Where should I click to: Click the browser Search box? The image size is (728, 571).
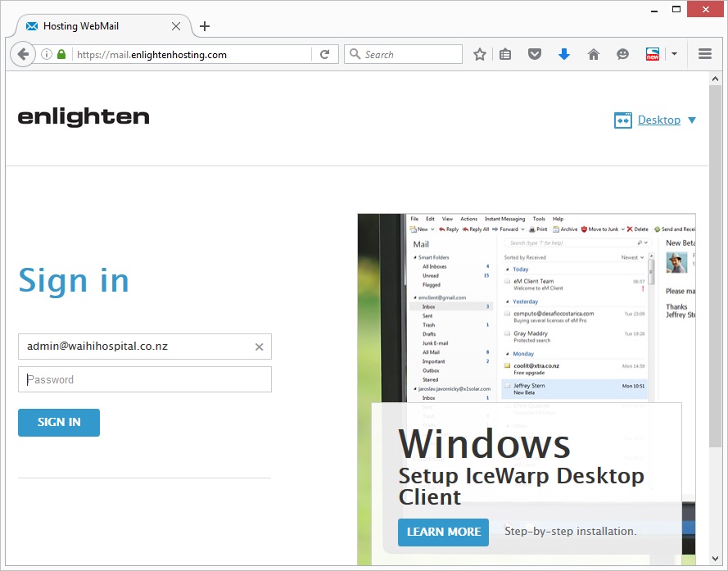point(403,54)
